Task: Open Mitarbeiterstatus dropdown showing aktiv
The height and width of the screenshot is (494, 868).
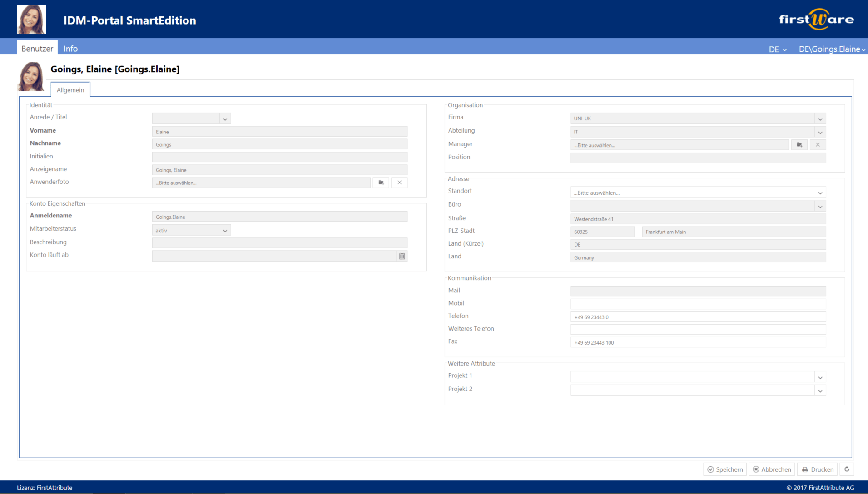Action: pyautogui.click(x=191, y=230)
